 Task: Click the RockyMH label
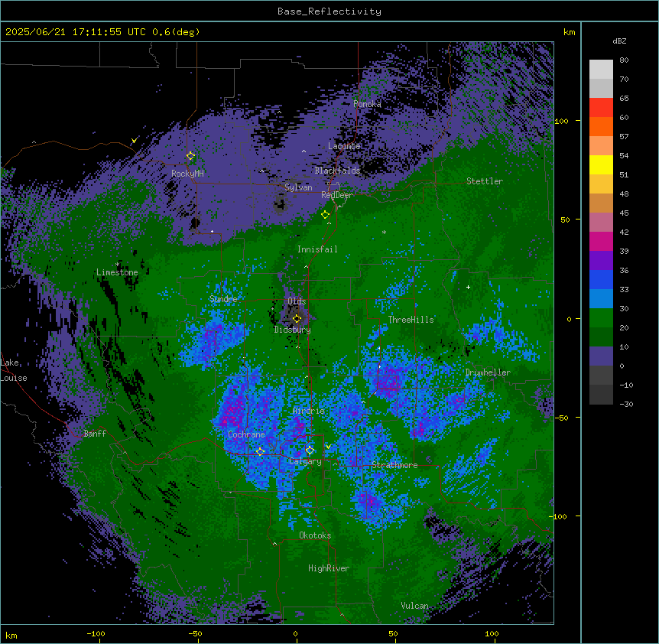pos(187,174)
